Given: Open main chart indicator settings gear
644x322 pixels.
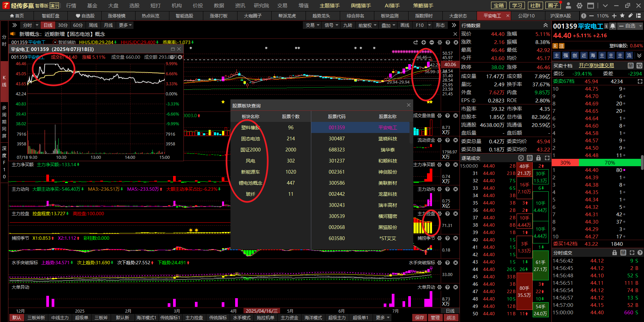Looking at the screenshot, I should (440, 42).
